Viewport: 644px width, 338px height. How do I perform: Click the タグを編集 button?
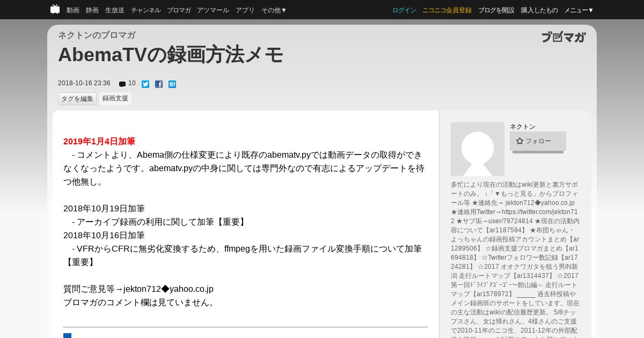77,99
